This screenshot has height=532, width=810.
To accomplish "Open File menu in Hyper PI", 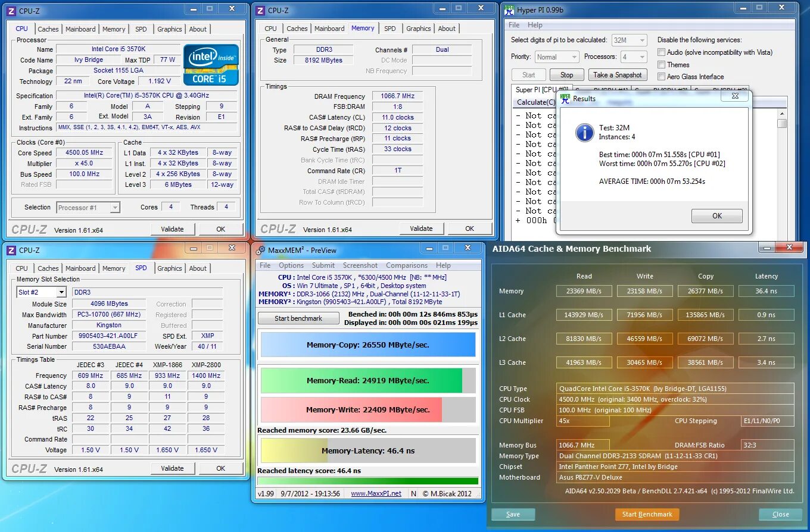I will click(x=514, y=25).
